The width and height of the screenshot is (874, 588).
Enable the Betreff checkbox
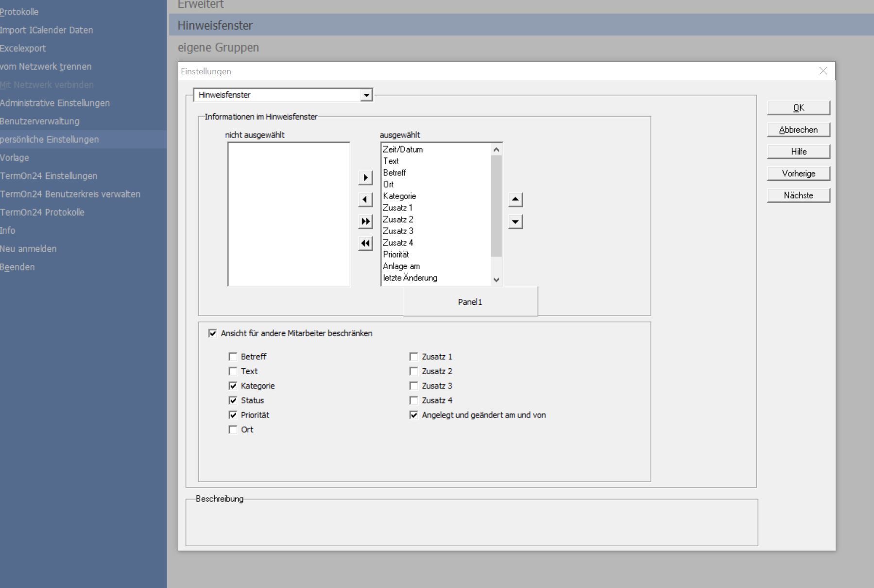pyautogui.click(x=233, y=357)
